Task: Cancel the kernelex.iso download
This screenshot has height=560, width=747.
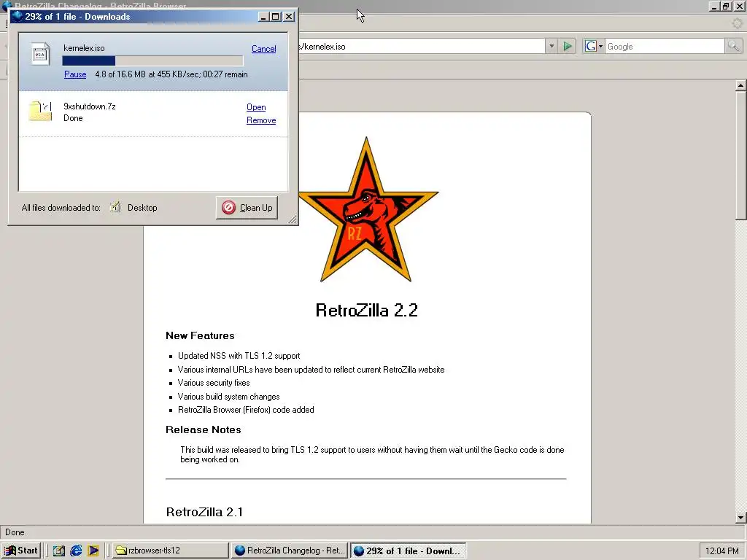Action: (x=263, y=49)
